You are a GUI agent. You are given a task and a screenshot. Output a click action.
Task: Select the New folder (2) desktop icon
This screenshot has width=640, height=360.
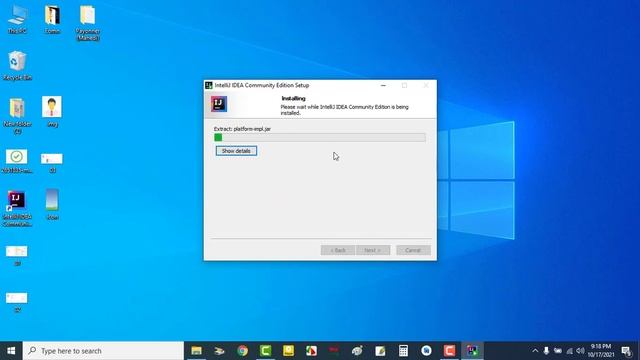click(x=17, y=116)
